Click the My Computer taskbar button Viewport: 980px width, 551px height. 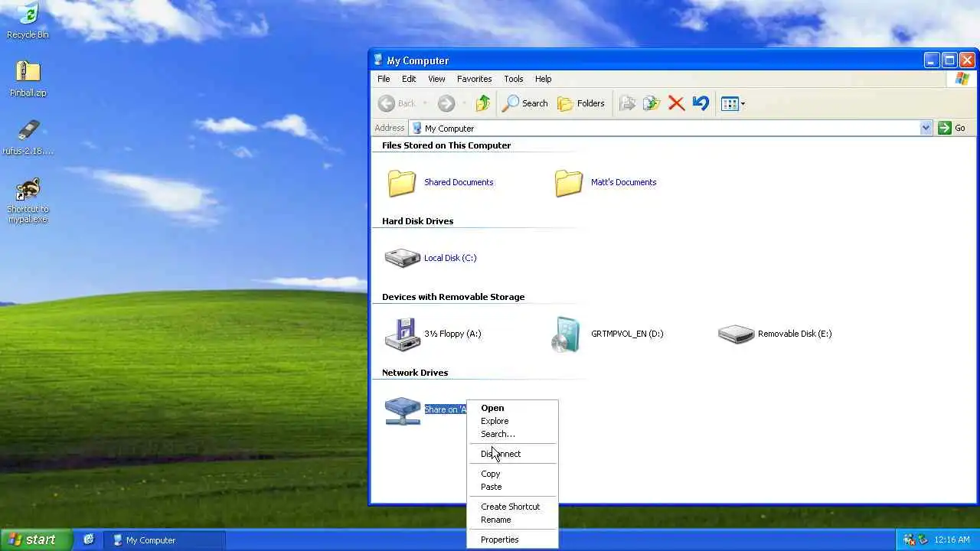165,540
